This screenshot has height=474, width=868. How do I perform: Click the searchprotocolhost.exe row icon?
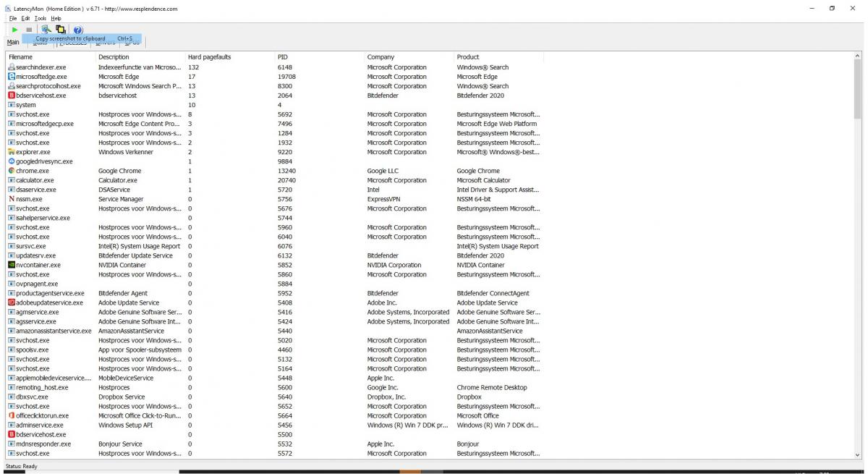coord(12,86)
